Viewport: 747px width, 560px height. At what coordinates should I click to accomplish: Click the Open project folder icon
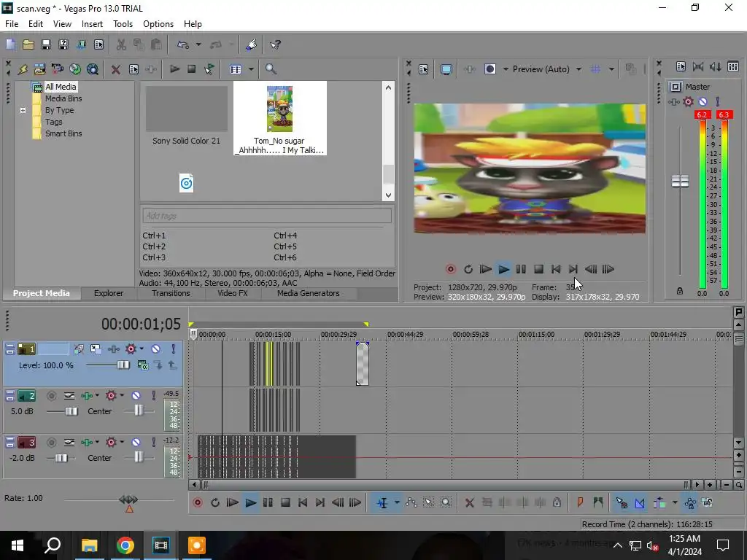(x=28, y=44)
